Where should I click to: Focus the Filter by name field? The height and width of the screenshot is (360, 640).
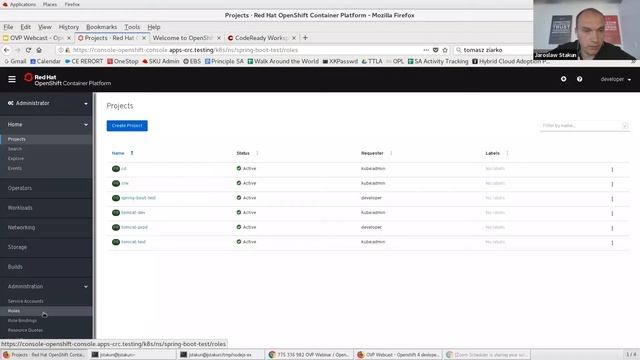point(584,126)
